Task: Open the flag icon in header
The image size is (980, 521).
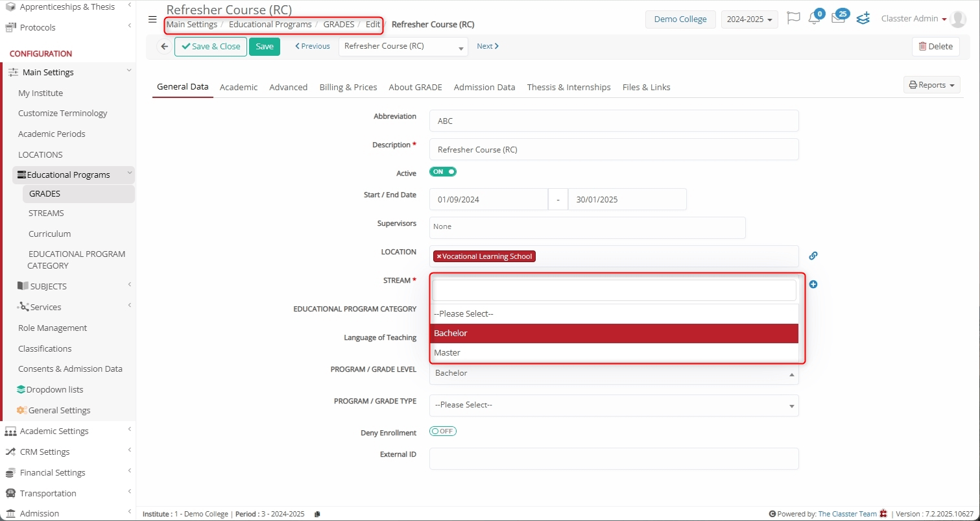Action: click(793, 19)
